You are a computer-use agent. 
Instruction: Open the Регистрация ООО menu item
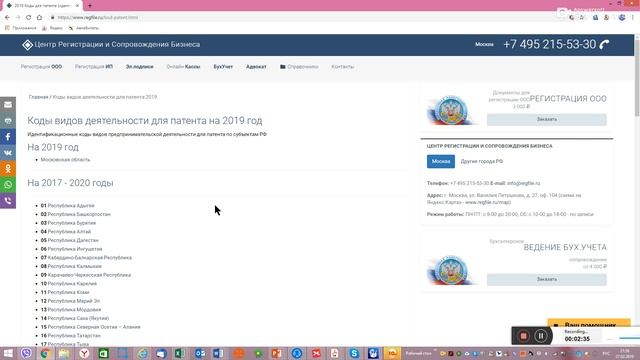(x=41, y=67)
